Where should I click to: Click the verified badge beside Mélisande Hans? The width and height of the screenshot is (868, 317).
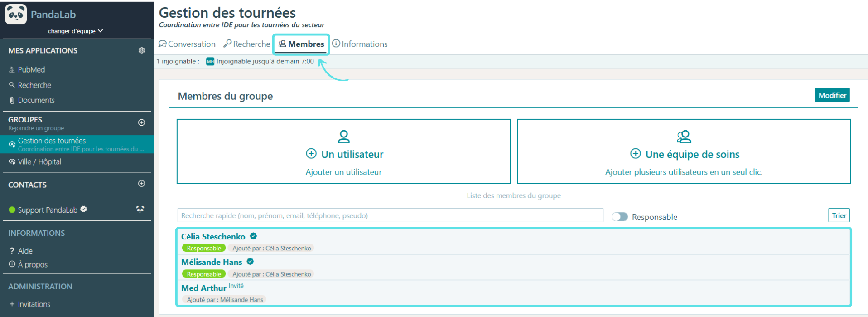(x=250, y=262)
